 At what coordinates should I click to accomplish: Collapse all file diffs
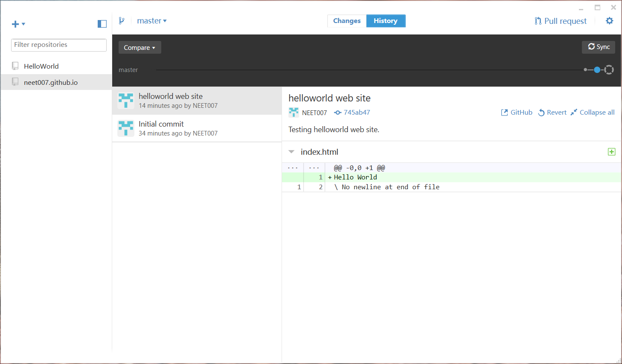[593, 113]
